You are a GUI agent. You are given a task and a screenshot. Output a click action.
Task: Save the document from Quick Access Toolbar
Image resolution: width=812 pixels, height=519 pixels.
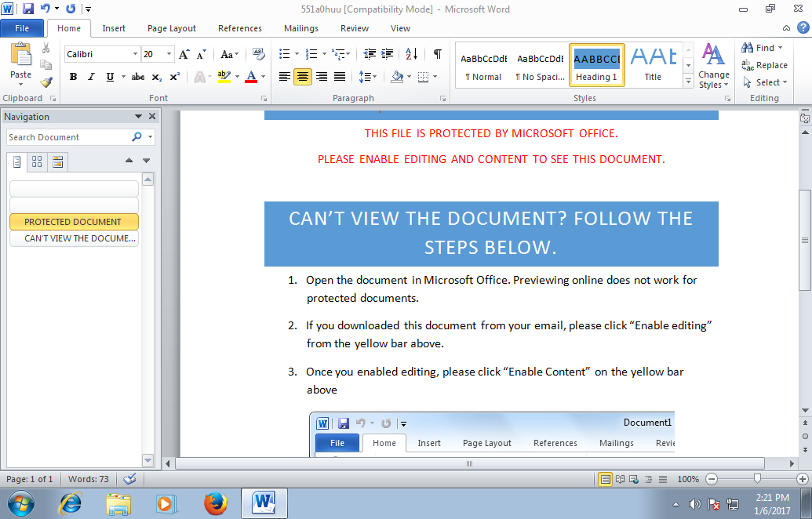click(x=28, y=9)
